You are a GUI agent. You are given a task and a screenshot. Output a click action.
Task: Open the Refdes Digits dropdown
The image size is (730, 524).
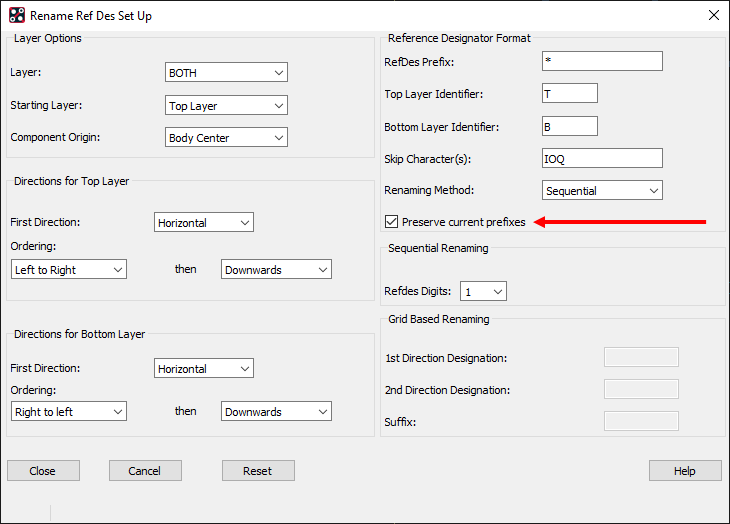click(x=483, y=291)
